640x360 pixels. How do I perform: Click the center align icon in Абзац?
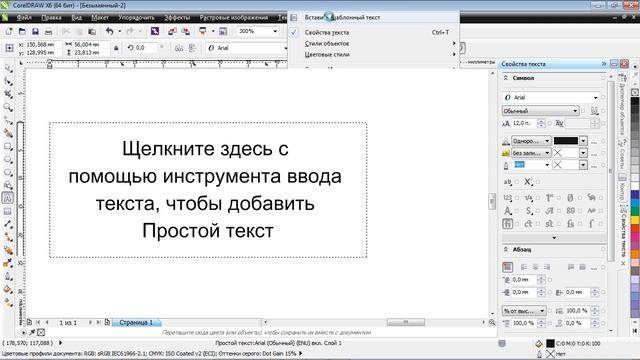point(536,267)
